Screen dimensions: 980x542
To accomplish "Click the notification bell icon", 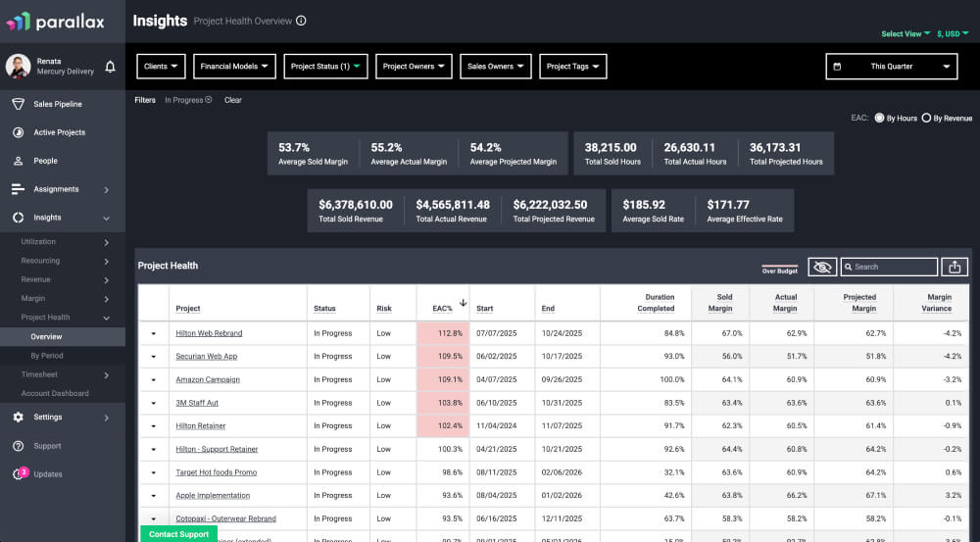I will [x=110, y=67].
